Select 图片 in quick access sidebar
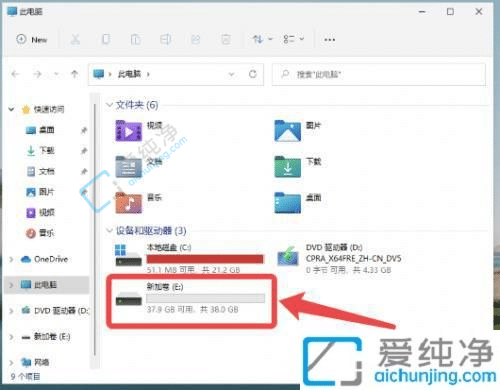Screen dimensions: 500x390 tap(47, 192)
